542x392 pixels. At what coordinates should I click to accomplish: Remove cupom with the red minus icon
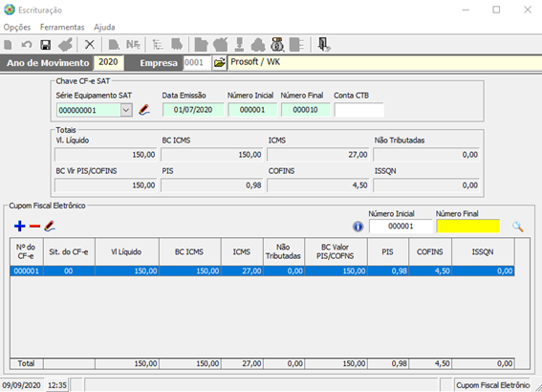(x=34, y=227)
